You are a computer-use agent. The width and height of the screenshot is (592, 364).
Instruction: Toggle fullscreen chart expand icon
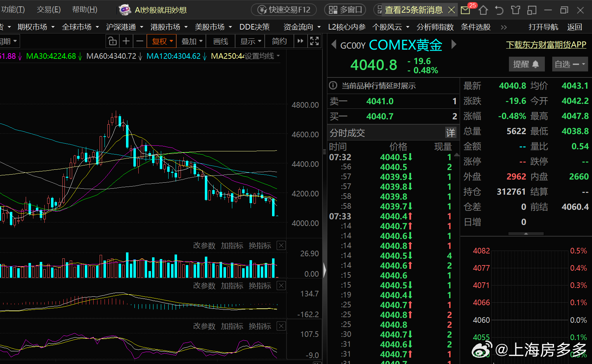pos(314,41)
